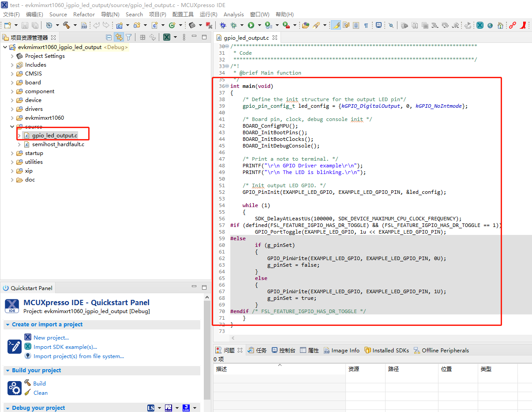Click the red chain link icon in toolbar
This screenshot has width=532, height=412.
click(x=513, y=26)
